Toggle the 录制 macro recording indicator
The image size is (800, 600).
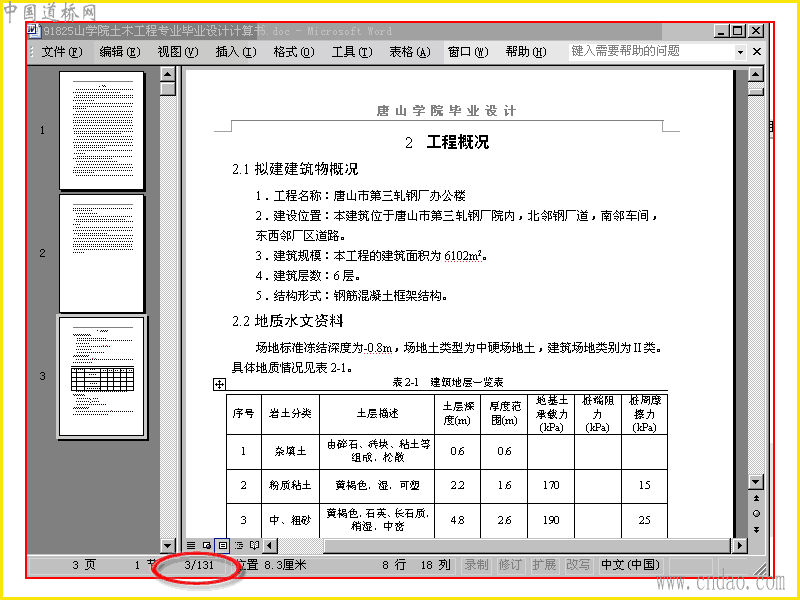coord(476,565)
